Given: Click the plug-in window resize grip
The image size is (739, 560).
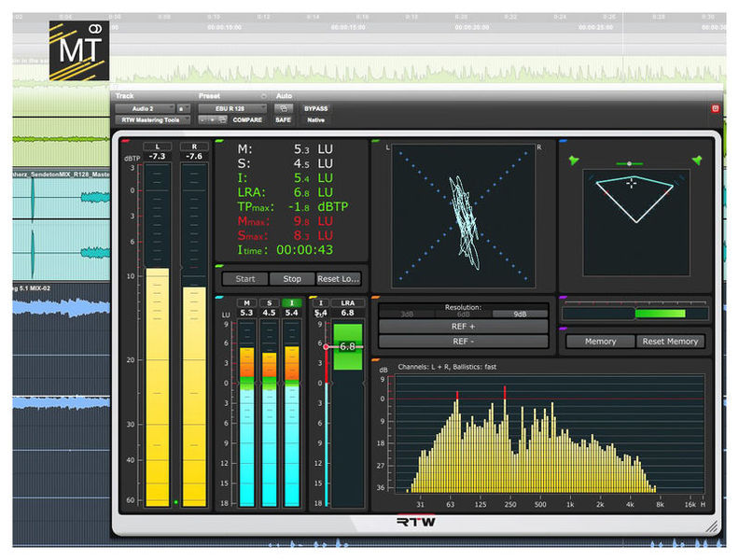Looking at the screenshot, I should tap(712, 526).
